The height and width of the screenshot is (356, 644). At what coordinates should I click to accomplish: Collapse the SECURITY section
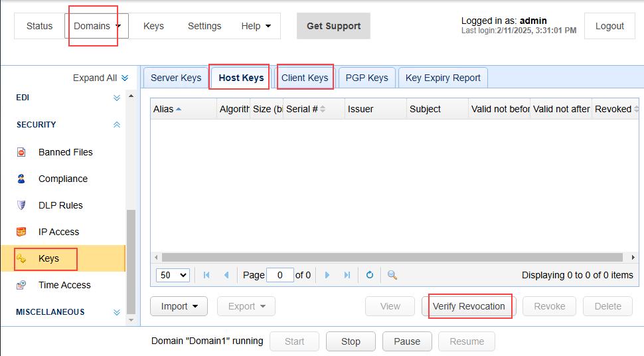117,125
